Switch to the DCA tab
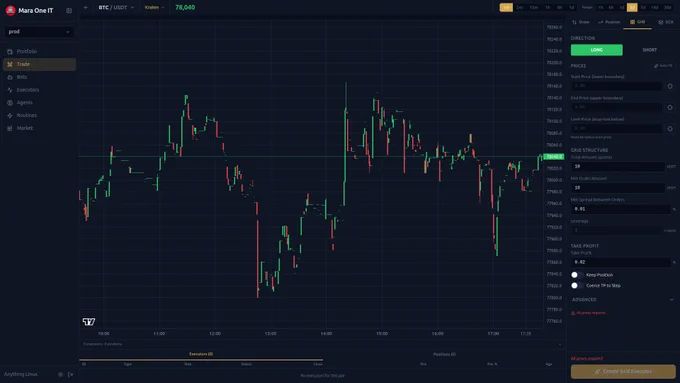The image size is (680, 383). point(666,22)
